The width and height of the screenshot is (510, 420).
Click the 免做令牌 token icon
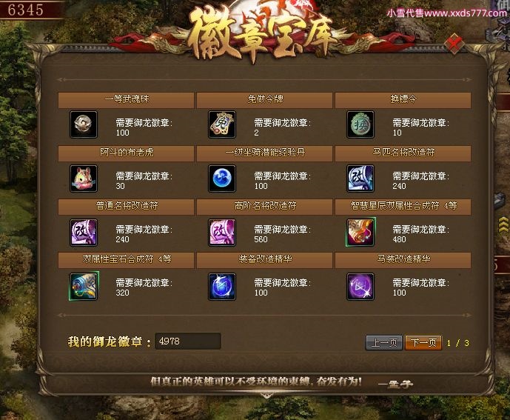click(x=222, y=124)
